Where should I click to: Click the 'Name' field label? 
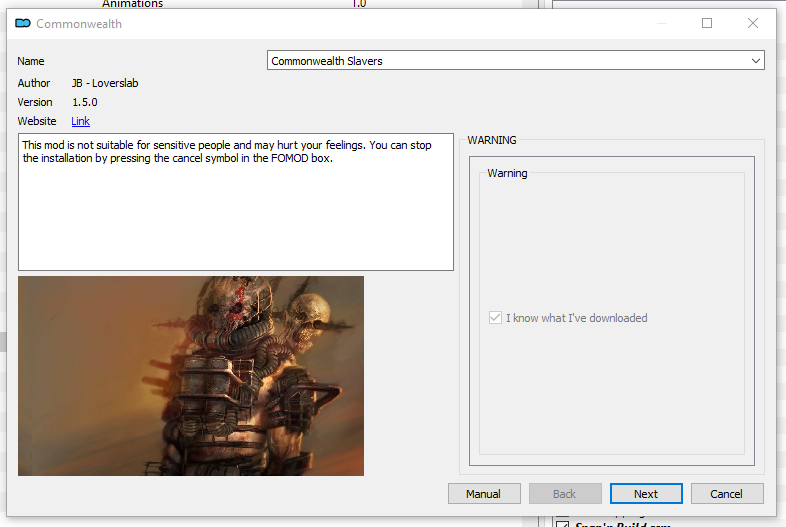tap(31, 61)
